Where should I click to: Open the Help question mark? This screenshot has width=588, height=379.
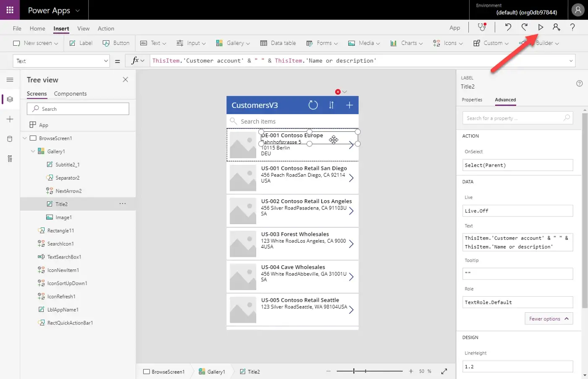(x=572, y=27)
